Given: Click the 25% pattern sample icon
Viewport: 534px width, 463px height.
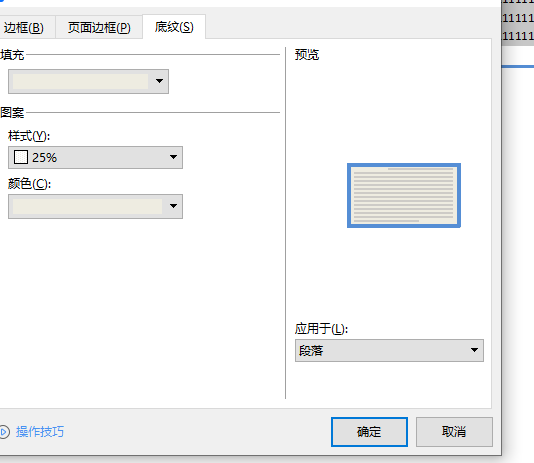Looking at the screenshot, I should coord(21,157).
